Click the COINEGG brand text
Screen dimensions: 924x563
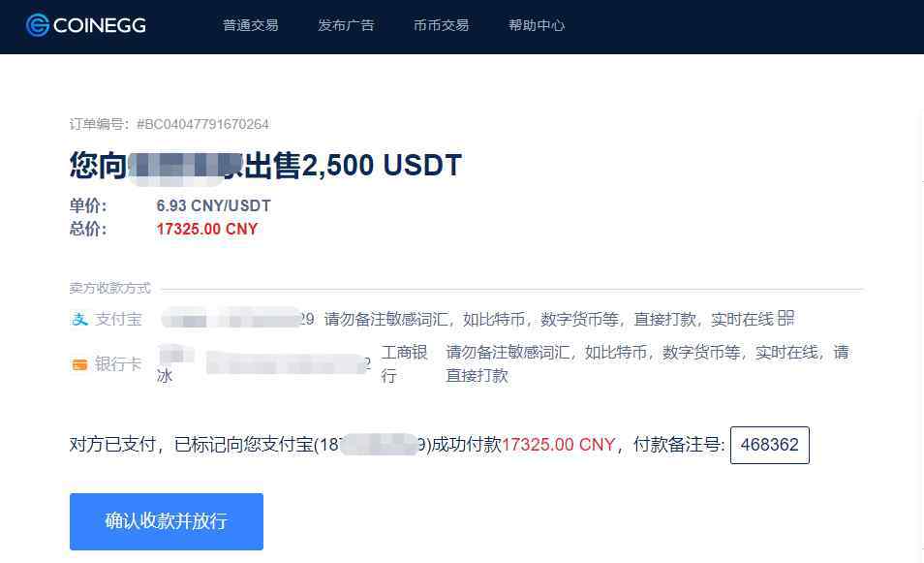click(100, 25)
